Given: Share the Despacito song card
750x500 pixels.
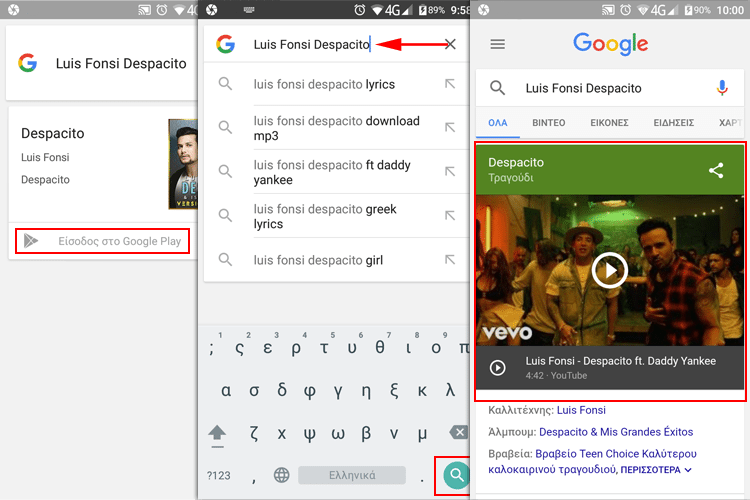Looking at the screenshot, I should [x=716, y=170].
